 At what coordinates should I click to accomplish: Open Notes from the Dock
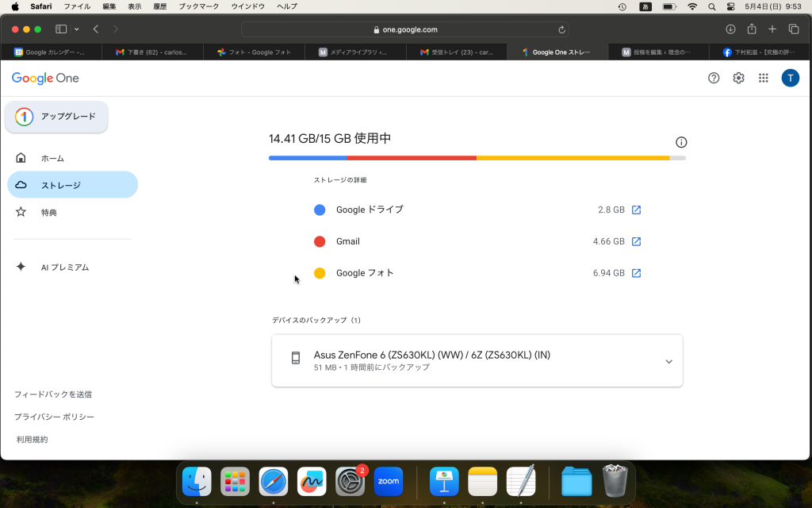coord(483,482)
